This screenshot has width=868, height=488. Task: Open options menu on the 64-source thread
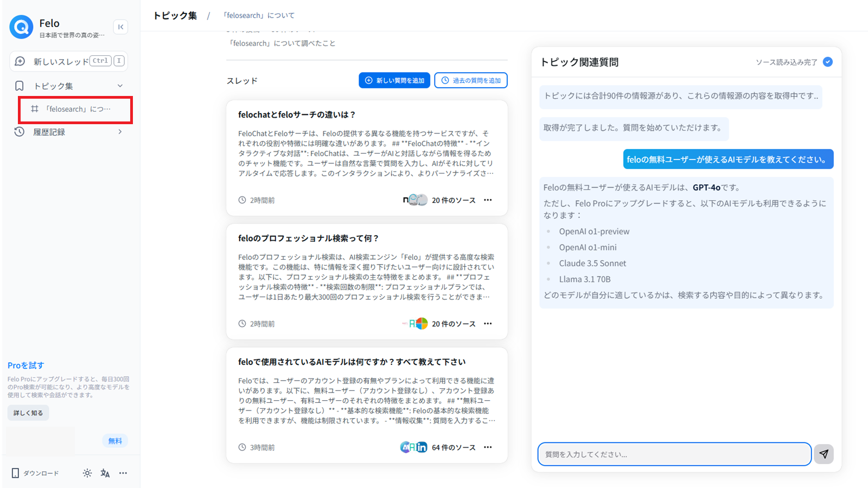tap(488, 447)
